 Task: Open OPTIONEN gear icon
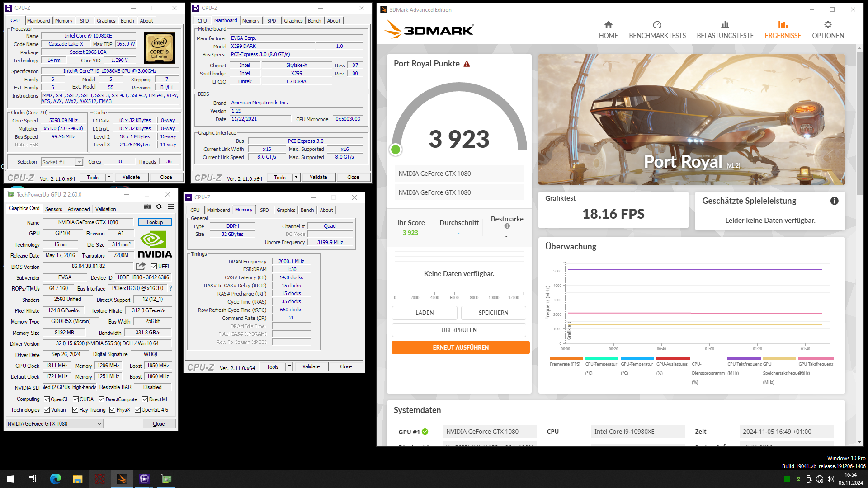tap(828, 25)
